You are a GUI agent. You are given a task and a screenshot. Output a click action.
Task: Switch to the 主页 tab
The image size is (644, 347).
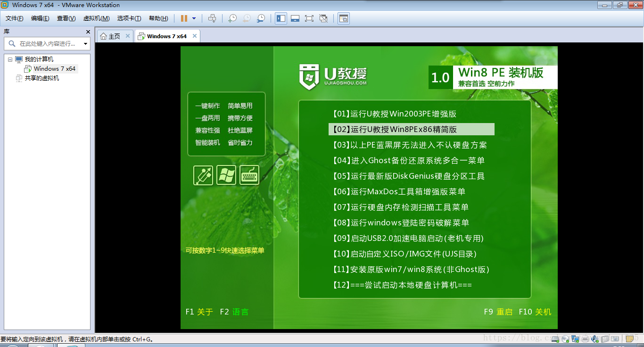click(x=110, y=36)
